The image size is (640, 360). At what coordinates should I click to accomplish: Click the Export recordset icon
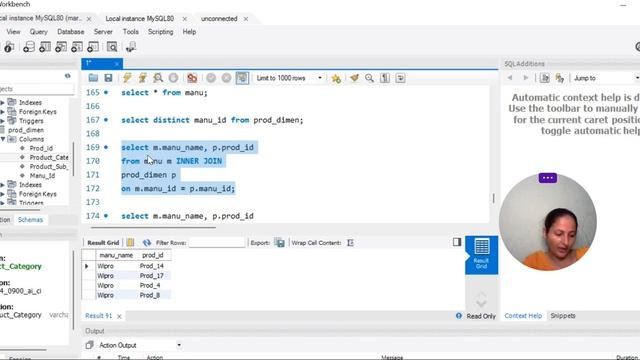280,243
